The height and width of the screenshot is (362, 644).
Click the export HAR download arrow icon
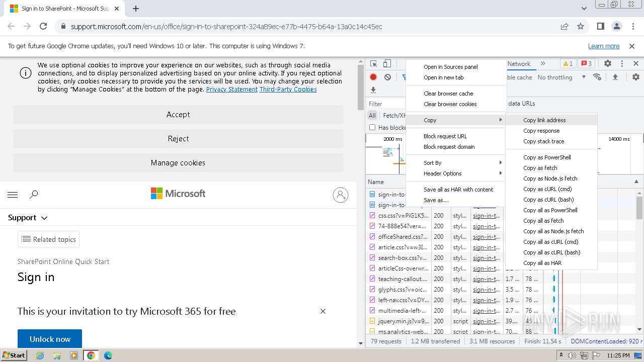(373, 90)
